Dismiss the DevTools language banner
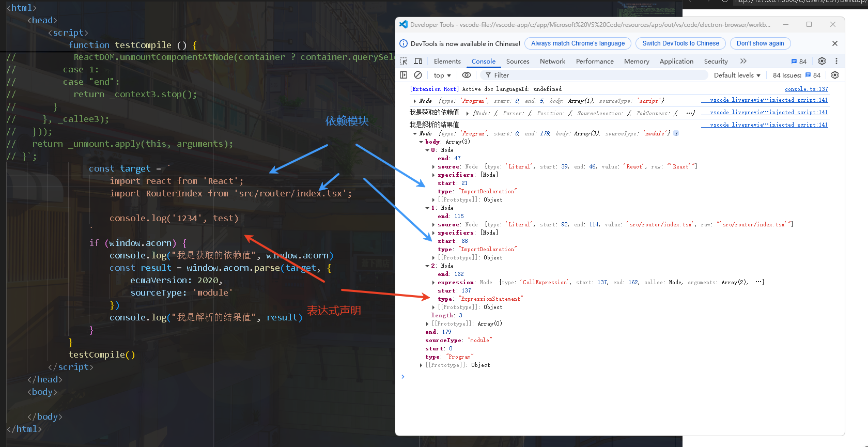Viewport: 868px width, 447px height. (835, 43)
